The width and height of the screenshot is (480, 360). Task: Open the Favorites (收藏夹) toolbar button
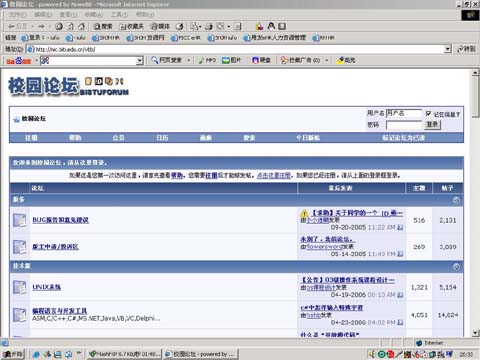click(x=132, y=26)
